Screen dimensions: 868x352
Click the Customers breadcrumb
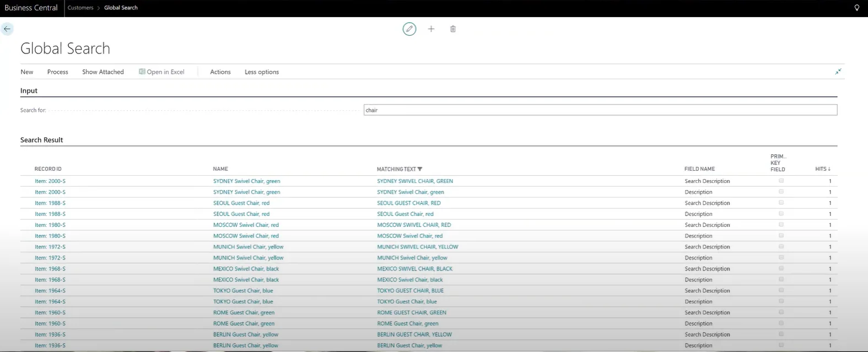pyautogui.click(x=80, y=8)
